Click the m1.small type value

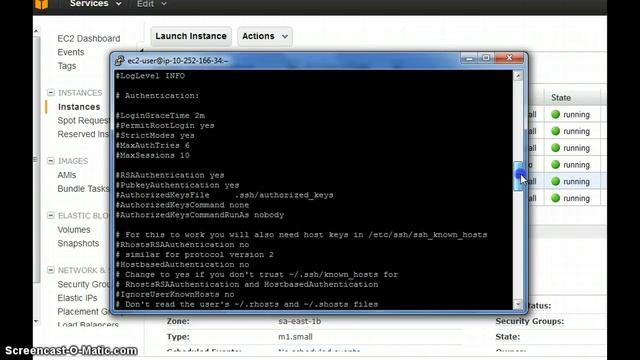[295, 337]
